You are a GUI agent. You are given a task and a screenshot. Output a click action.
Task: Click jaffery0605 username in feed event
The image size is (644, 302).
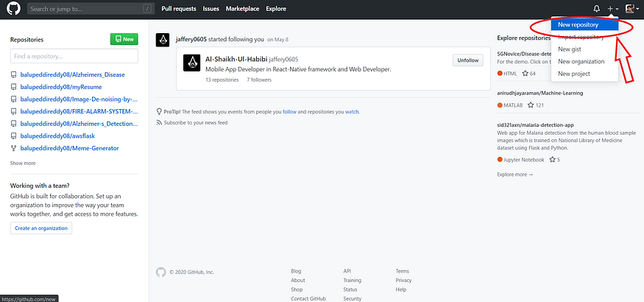tap(191, 40)
